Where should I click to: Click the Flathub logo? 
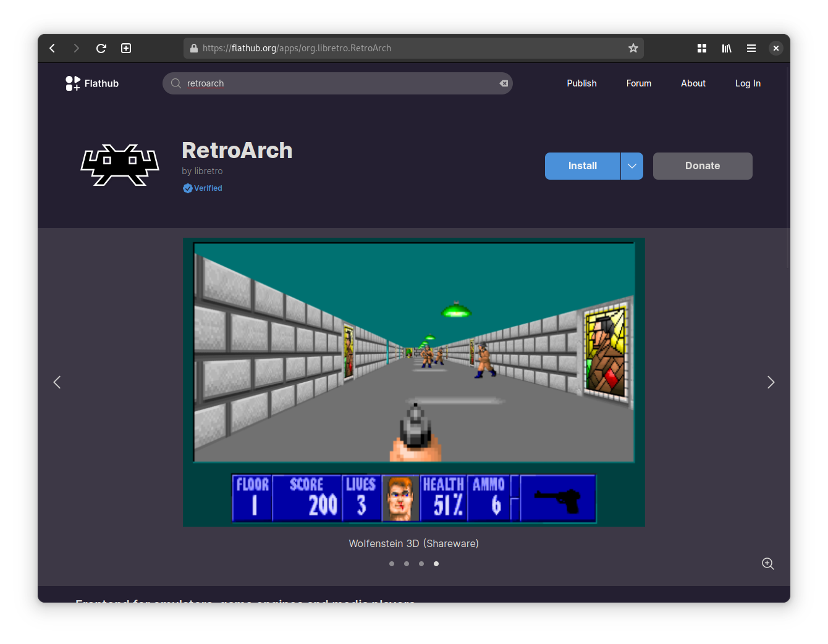point(92,83)
